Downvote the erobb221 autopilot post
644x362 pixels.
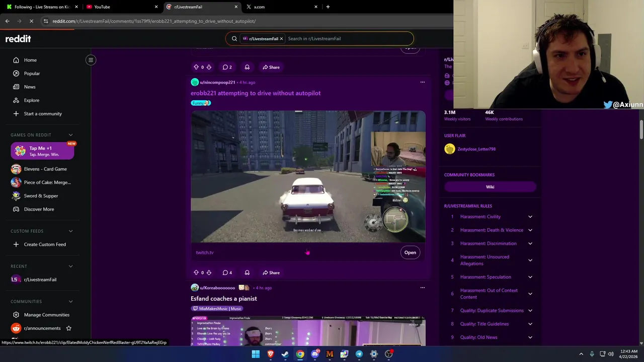[x=209, y=273]
